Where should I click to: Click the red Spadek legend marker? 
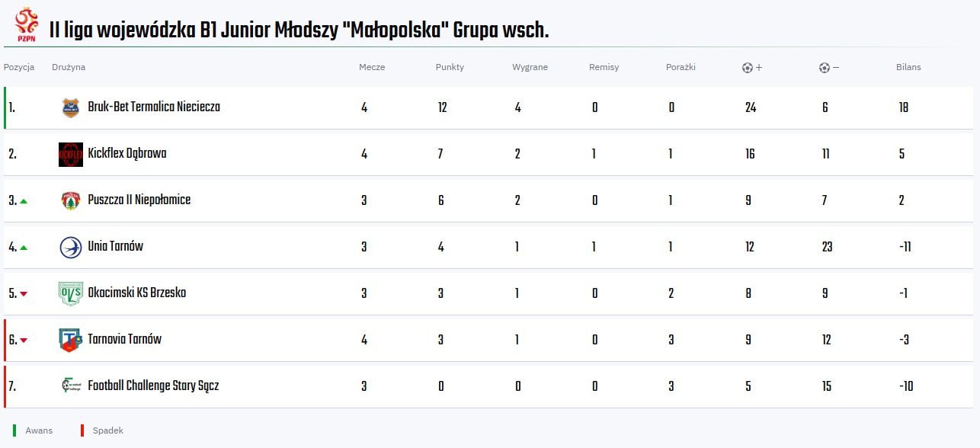82,430
